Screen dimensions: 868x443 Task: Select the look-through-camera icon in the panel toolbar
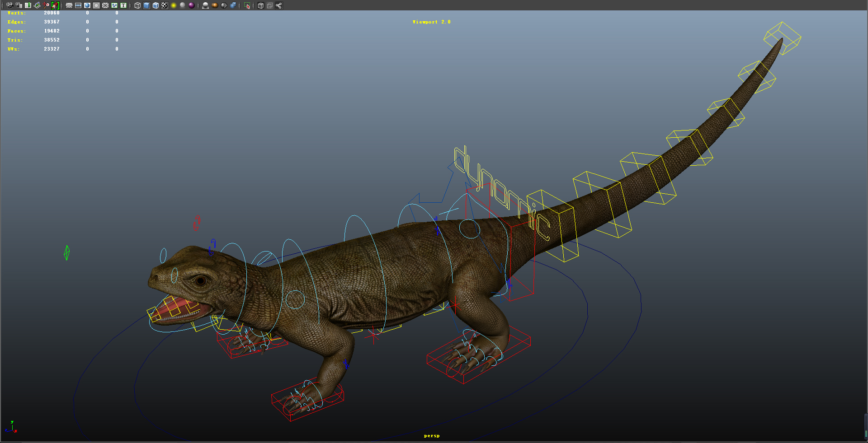(9, 6)
